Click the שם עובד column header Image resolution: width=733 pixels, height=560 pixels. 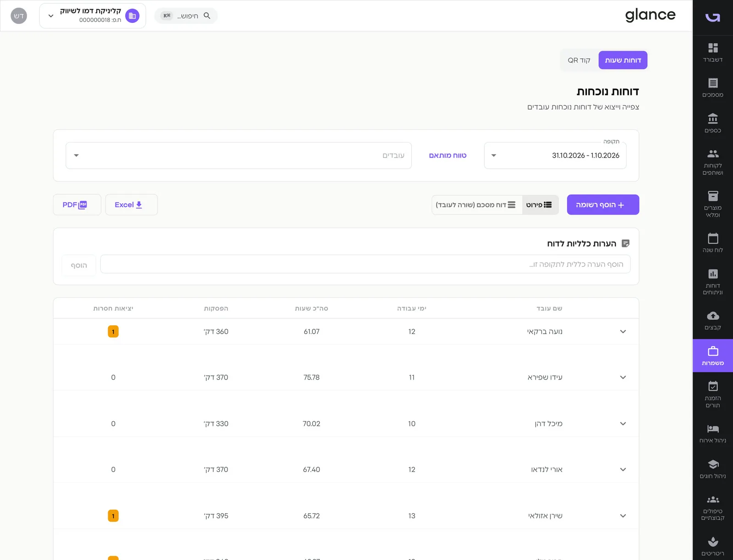[x=549, y=308]
